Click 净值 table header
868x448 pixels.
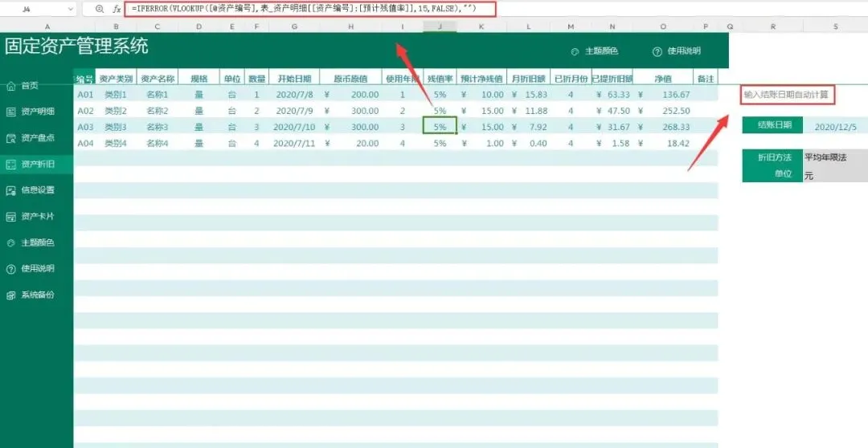pyautogui.click(x=663, y=79)
